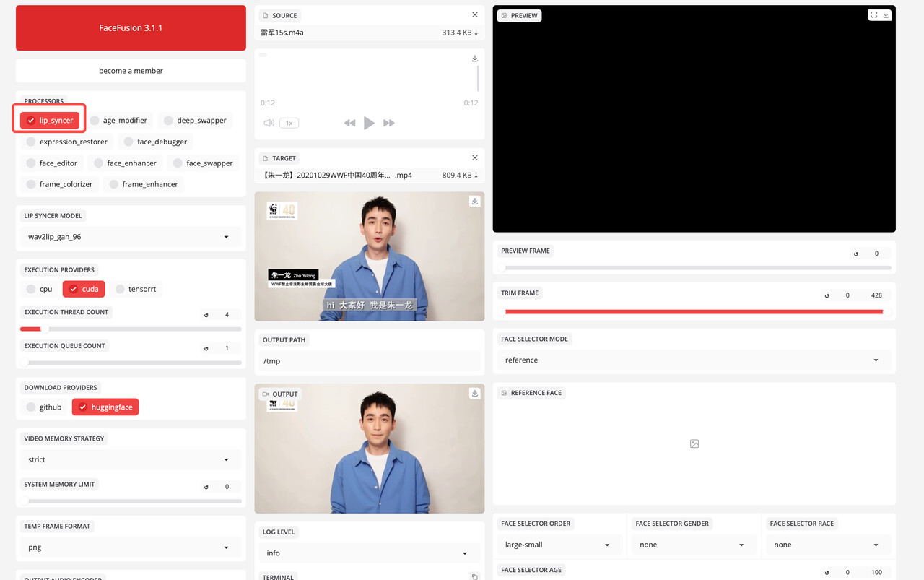Copy terminal output icon
The image size is (924, 580).
(x=474, y=576)
